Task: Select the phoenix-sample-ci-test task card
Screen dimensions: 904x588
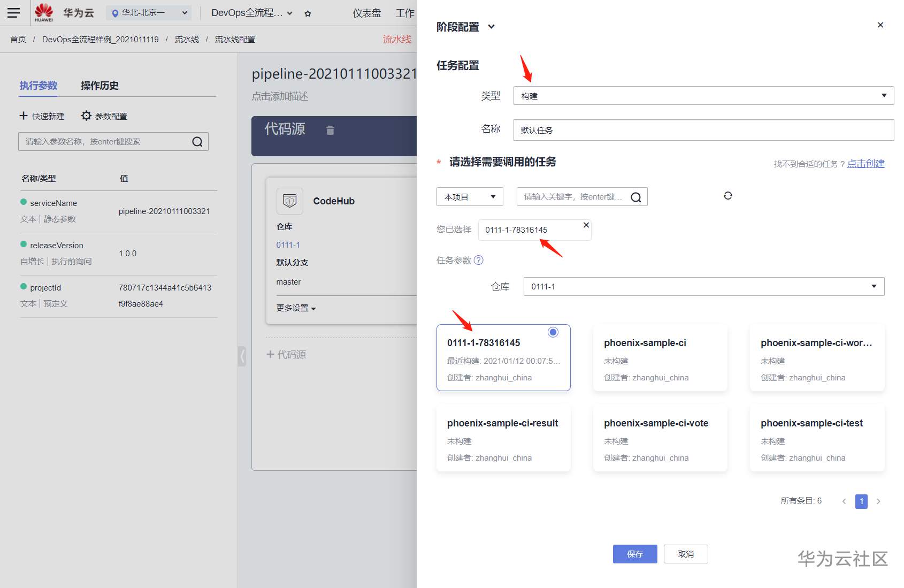Action: 817,438
